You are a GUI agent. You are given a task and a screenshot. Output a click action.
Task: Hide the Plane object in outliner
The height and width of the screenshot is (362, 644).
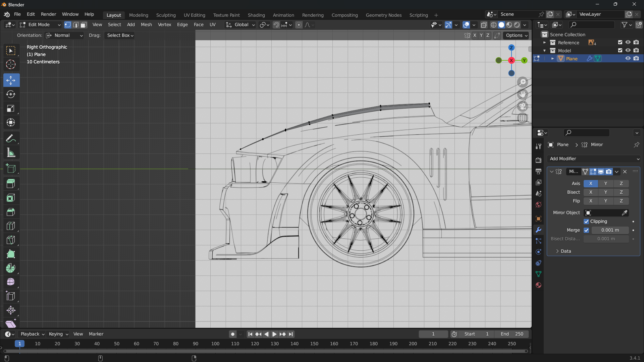pos(628,58)
